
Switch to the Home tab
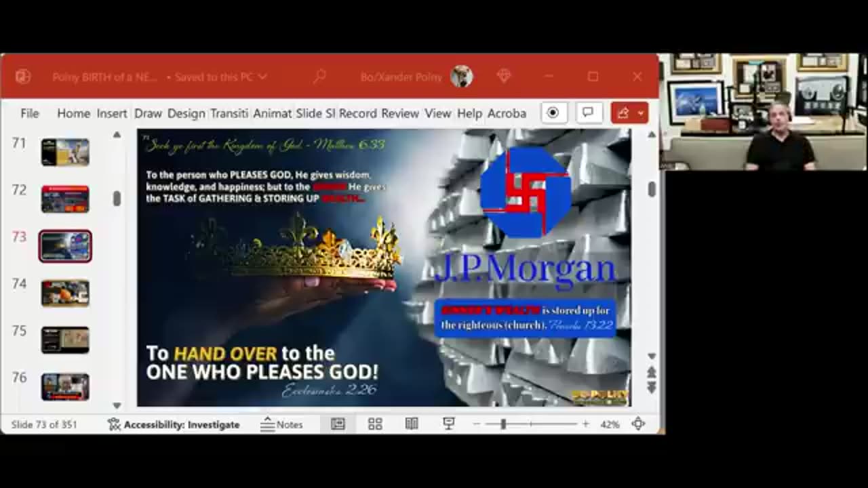[x=73, y=113]
